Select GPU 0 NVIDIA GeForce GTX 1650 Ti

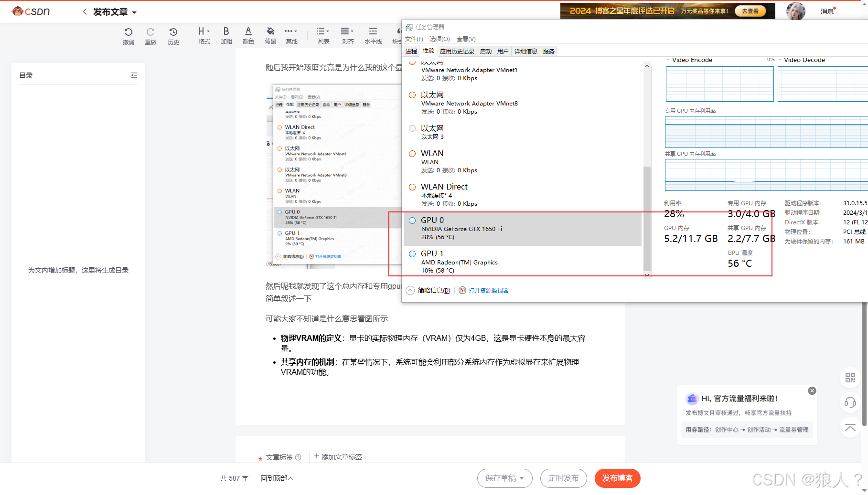click(x=523, y=228)
